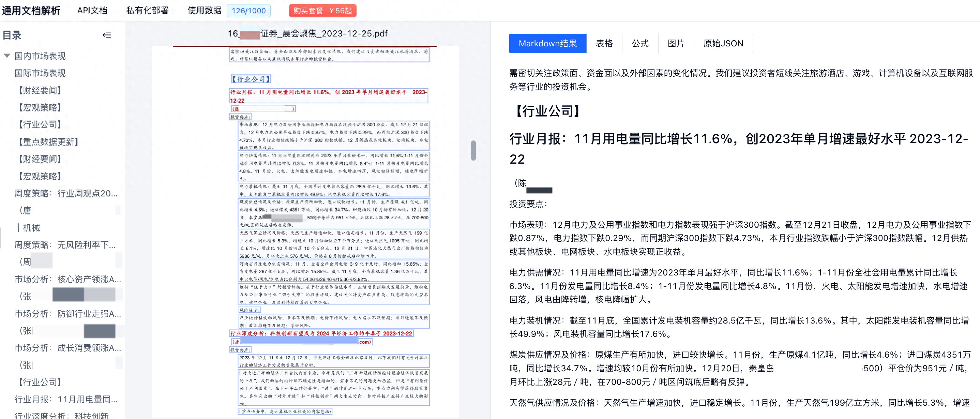Open 市场分析：成长消费领涨A outline entry
The width and height of the screenshot is (980, 419).
68,348
